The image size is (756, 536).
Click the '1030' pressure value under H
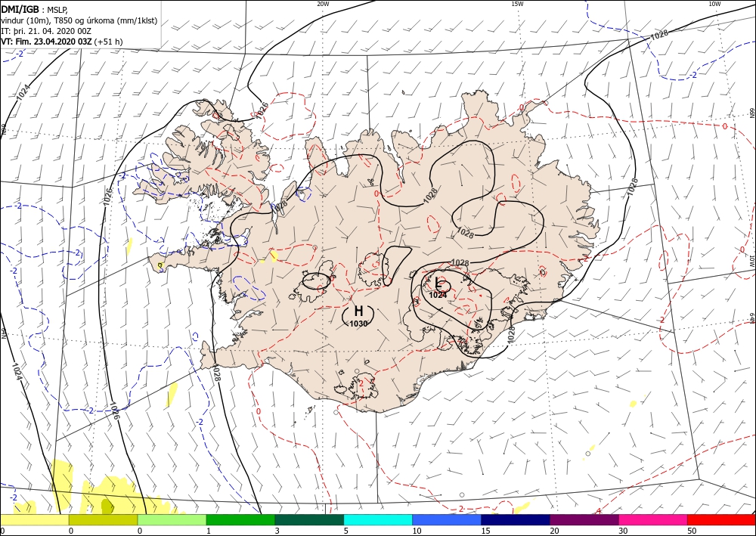(x=358, y=324)
